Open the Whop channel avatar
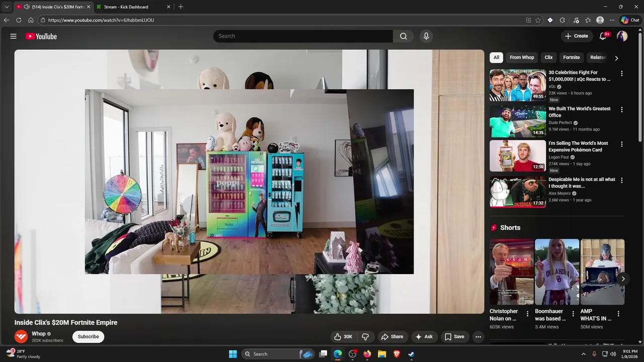Viewport: 644px width, 362px height. coord(21,336)
